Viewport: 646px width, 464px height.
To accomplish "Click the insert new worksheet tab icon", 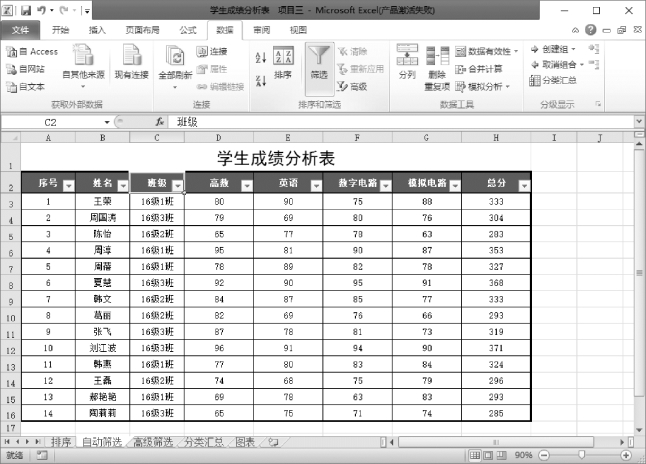I will tap(273, 442).
